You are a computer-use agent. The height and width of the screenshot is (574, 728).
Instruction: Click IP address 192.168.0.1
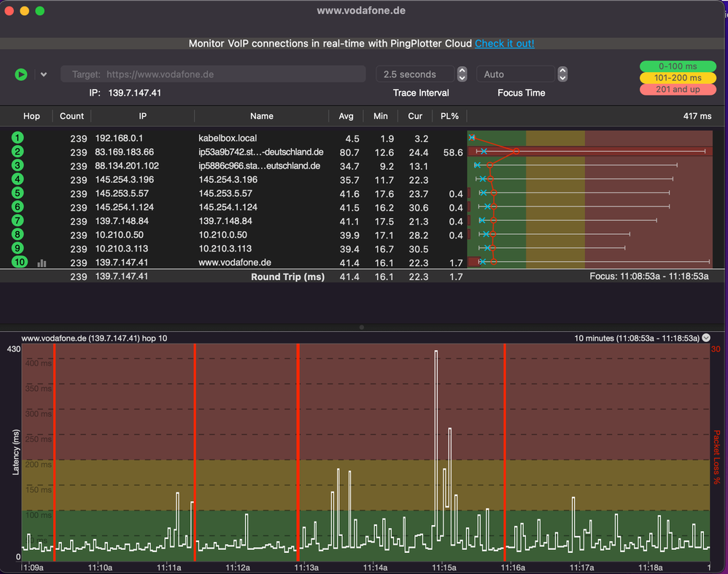pyautogui.click(x=119, y=139)
